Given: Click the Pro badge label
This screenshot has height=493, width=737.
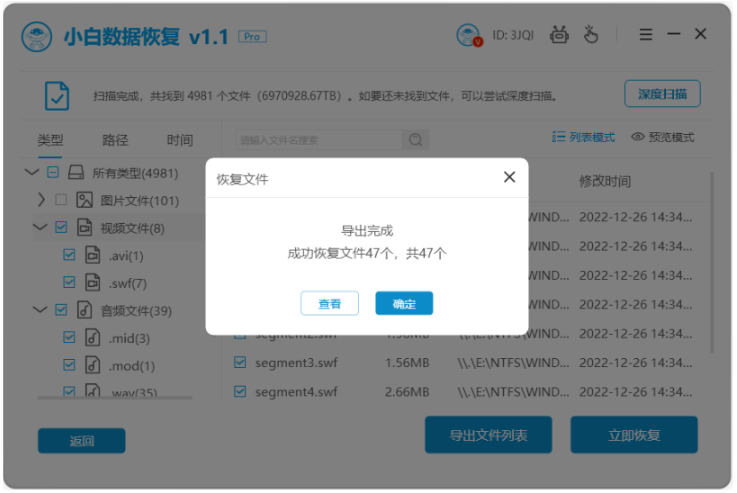Looking at the screenshot, I should (x=252, y=37).
